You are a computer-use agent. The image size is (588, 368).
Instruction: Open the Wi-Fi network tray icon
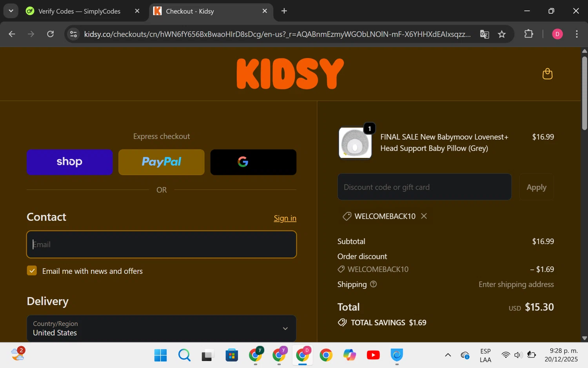506,355
